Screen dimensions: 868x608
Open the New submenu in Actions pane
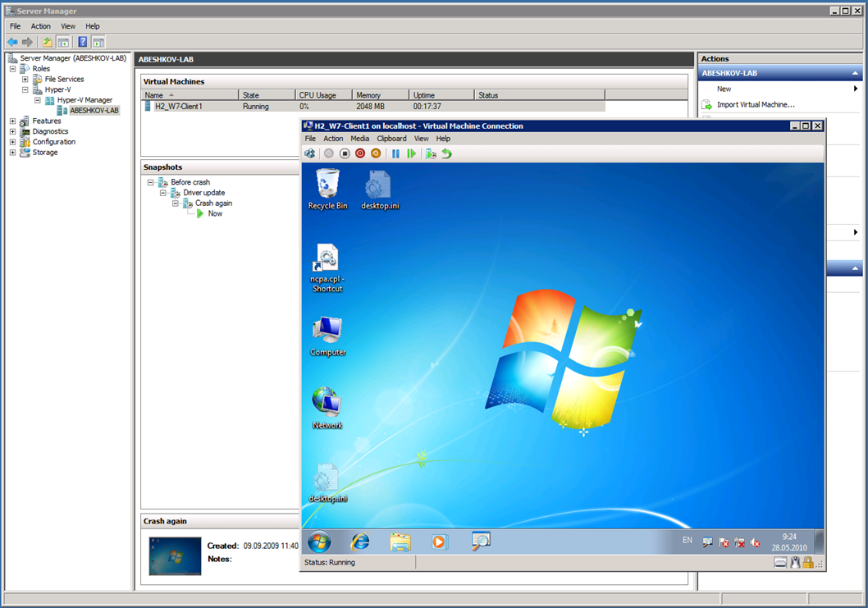[780, 89]
